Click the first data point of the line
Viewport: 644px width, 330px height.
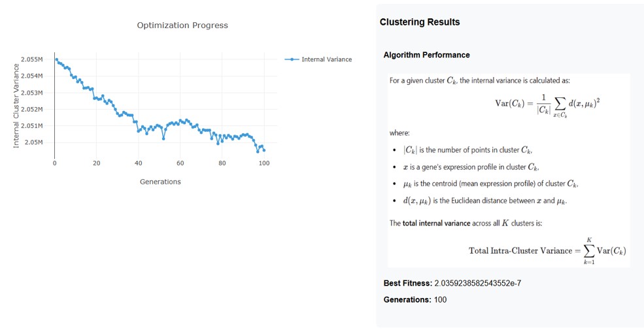point(57,60)
